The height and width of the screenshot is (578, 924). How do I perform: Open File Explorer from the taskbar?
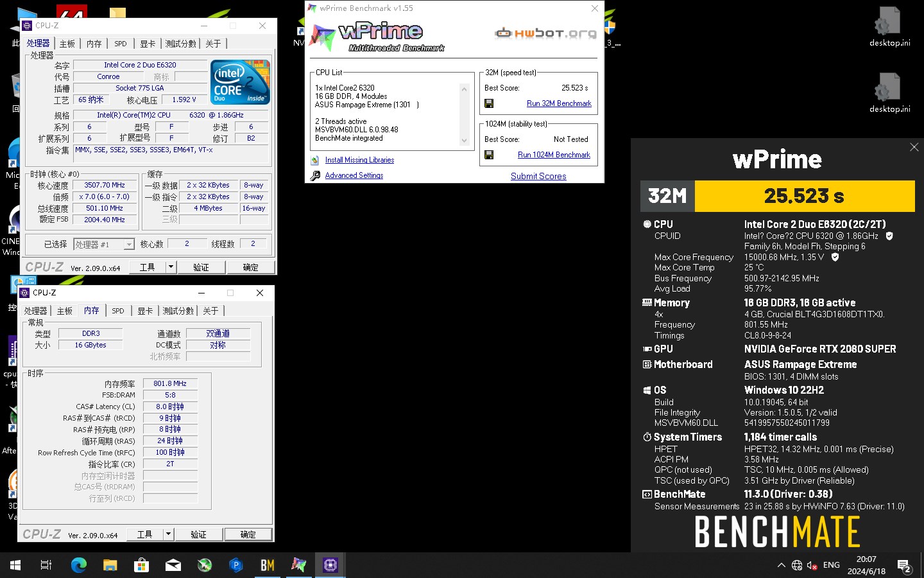pyautogui.click(x=110, y=565)
